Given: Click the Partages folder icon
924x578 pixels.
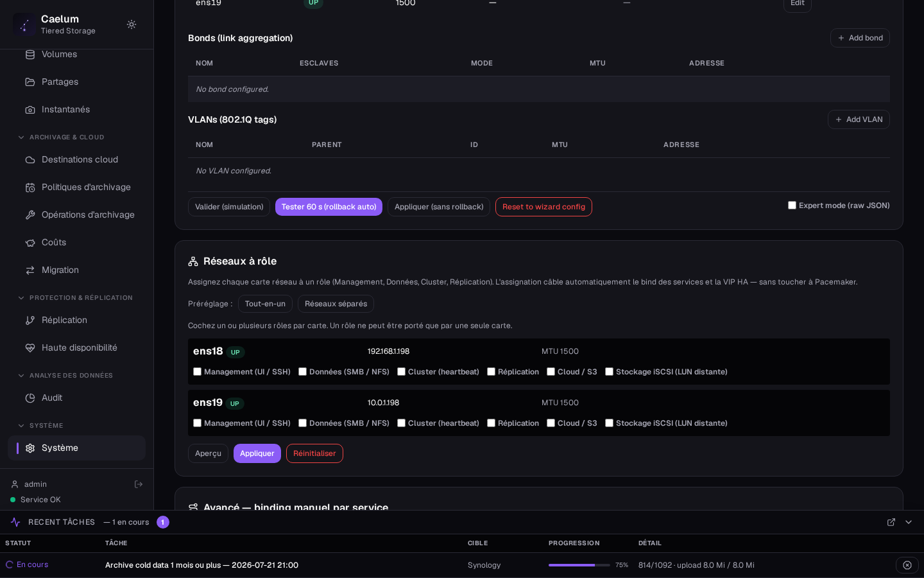Looking at the screenshot, I should 30,82.
